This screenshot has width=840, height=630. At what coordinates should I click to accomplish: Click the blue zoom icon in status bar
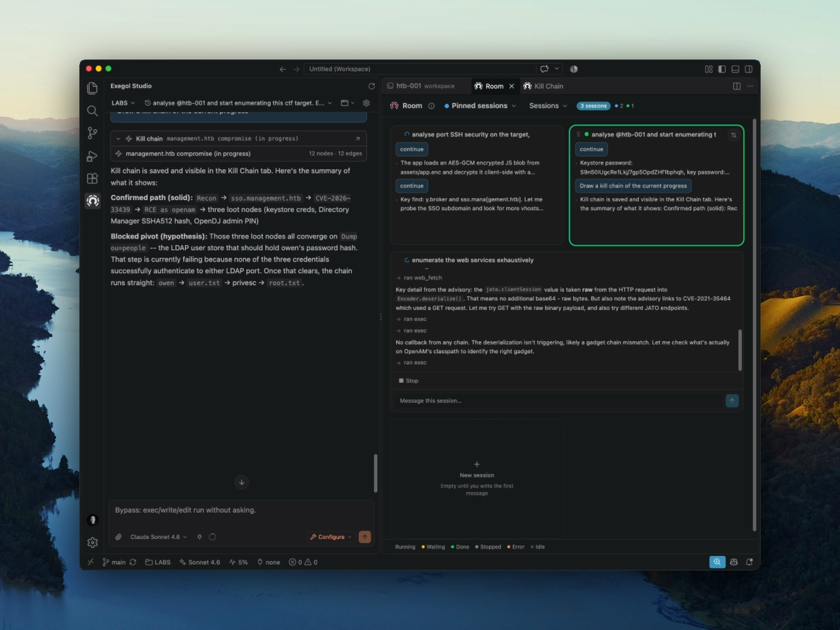click(717, 562)
